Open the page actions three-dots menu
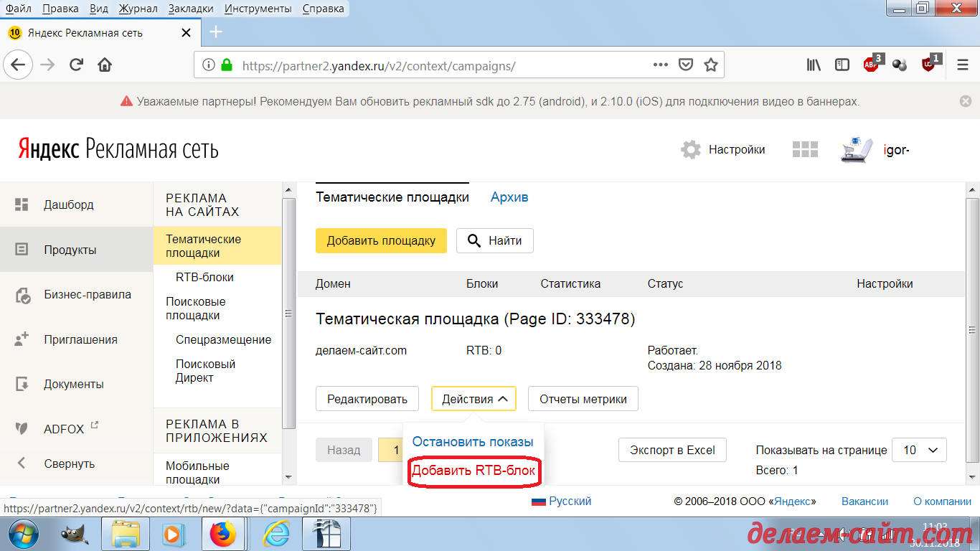Viewport: 980px width, 551px height. pos(661,65)
